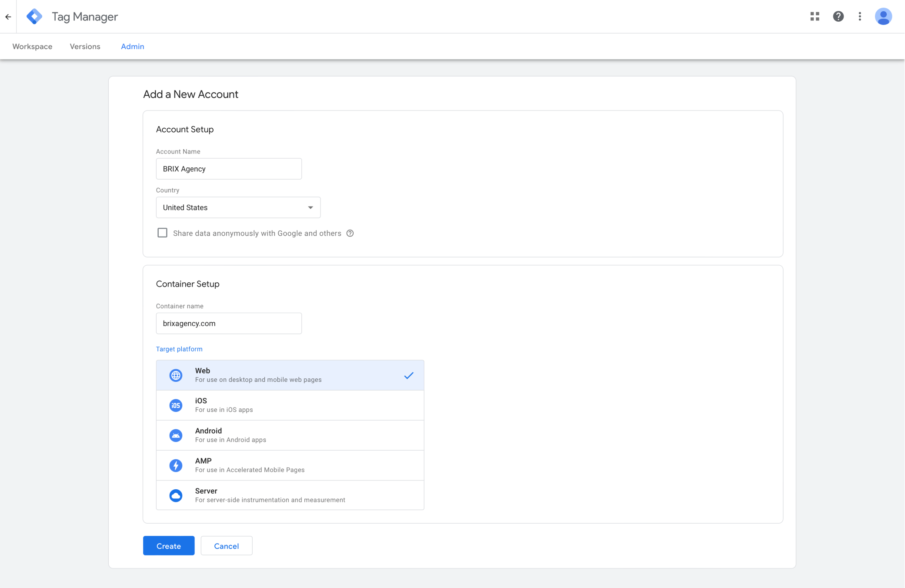The width and height of the screenshot is (905, 588).
Task: Switch to the Versions tab
Action: (x=85, y=46)
